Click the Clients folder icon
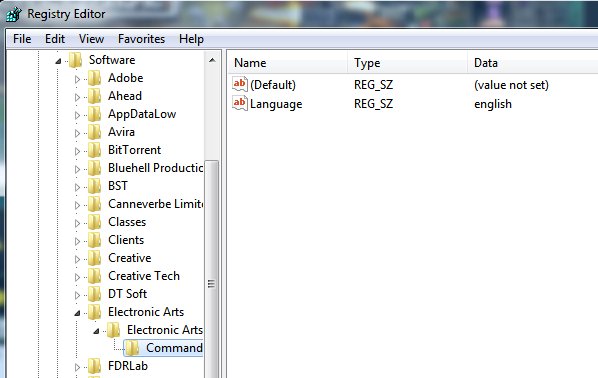 [94, 240]
